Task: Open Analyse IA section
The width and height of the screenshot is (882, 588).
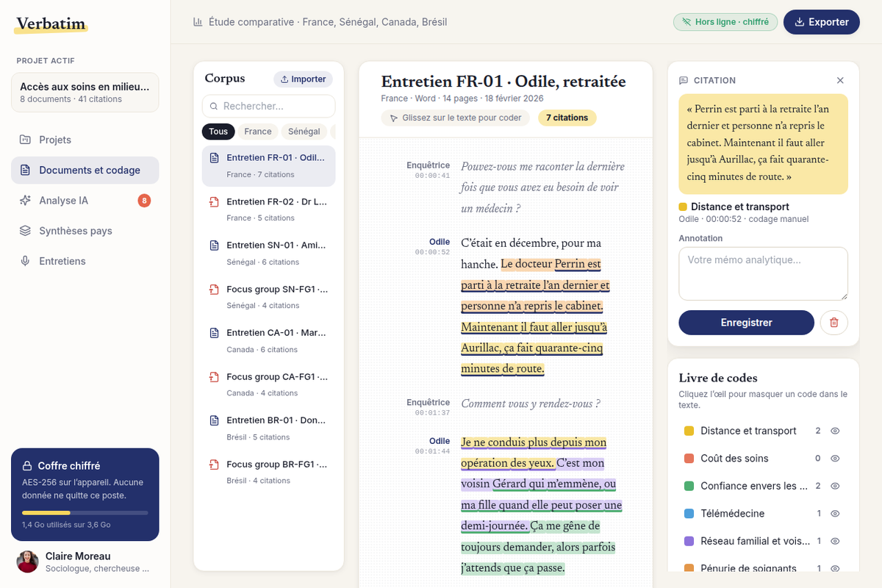Action: tap(85, 200)
